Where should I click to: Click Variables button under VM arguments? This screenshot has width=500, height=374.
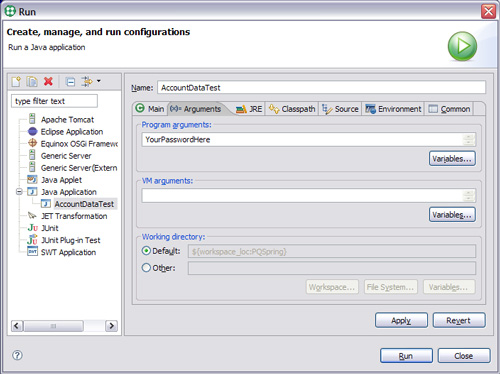(452, 215)
